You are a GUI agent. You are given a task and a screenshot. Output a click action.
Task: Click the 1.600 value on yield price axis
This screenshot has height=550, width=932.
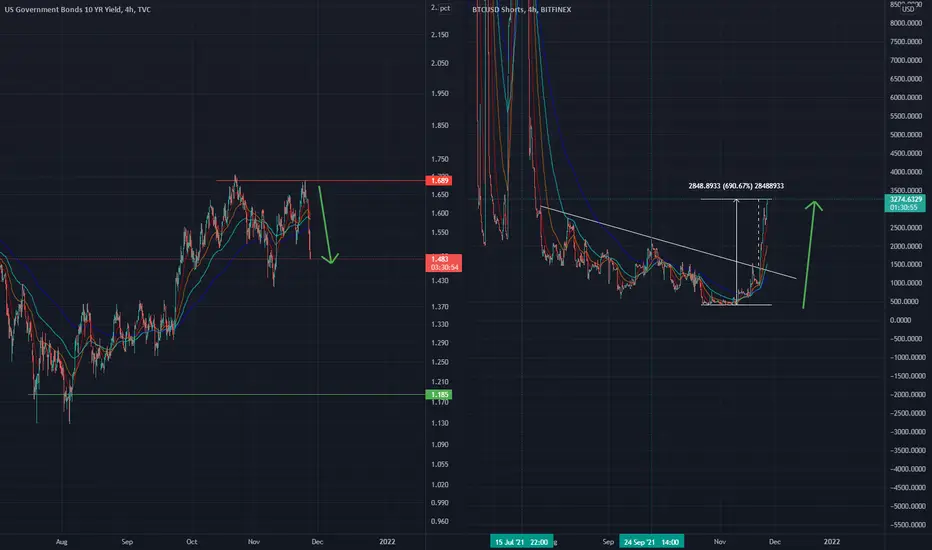pos(440,213)
